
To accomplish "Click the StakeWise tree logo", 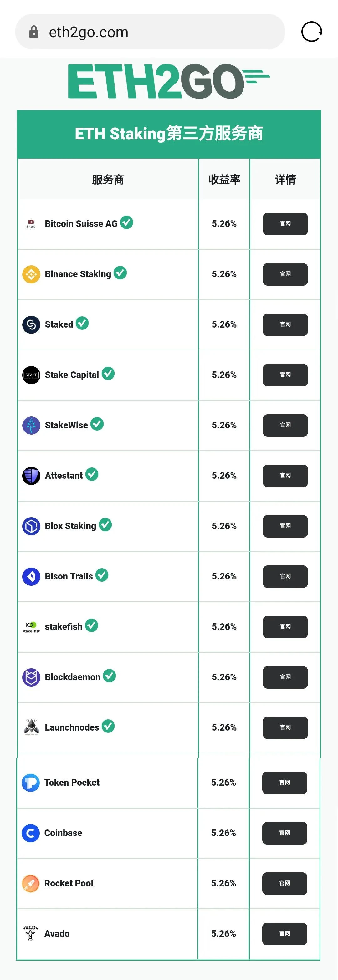I will (31, 425).
